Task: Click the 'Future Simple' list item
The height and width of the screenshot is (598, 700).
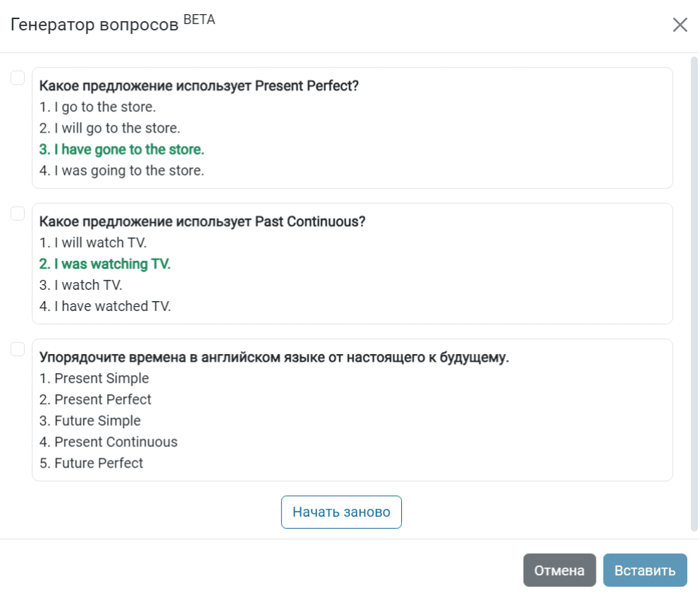Action: (x=90, y=421)
